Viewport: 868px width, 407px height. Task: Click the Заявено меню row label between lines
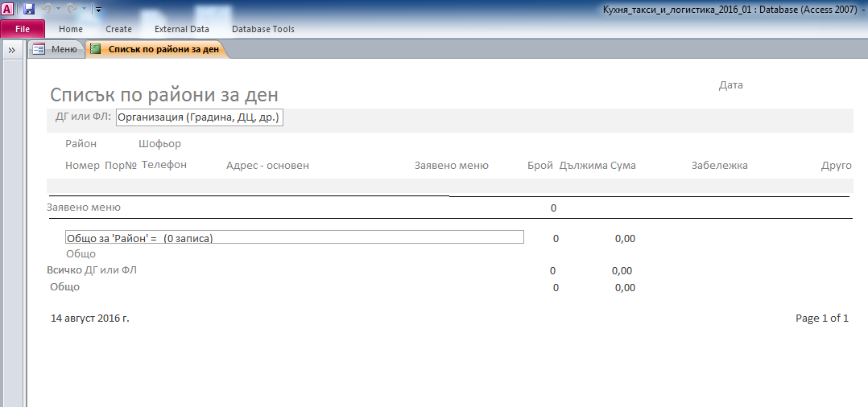point(84,208)
